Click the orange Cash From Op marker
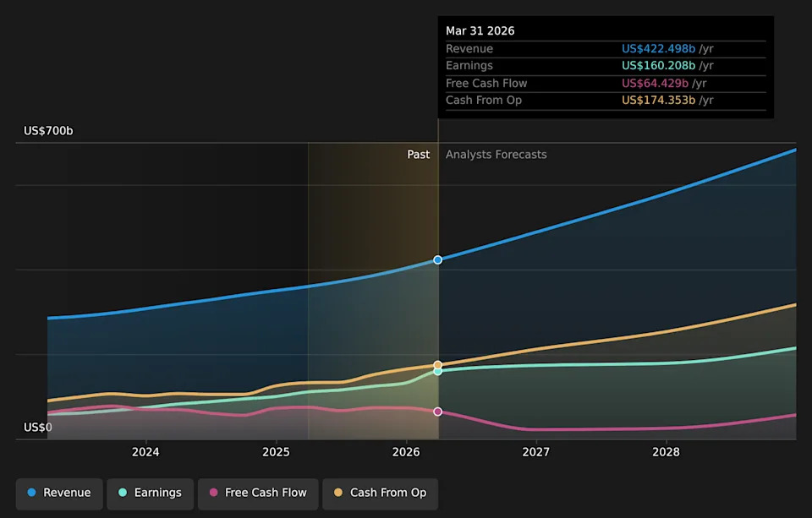This screenshot has width=812, height=518. pyautogui.click(x=437, y=365)
